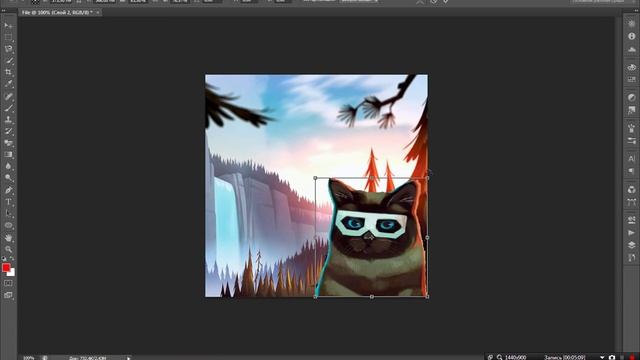
Task: Open the recorder dropdown arrow beside Запись
Action: coord(602,358)
